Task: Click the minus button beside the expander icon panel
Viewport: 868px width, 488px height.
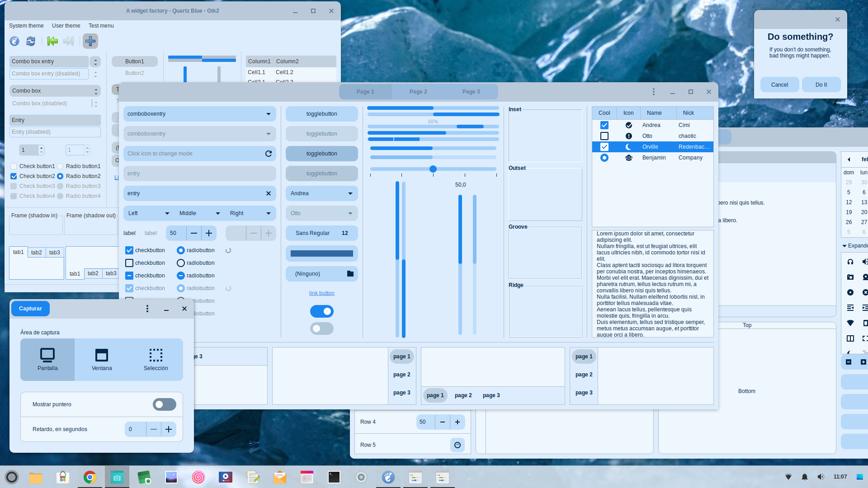Action: (849, 362)
